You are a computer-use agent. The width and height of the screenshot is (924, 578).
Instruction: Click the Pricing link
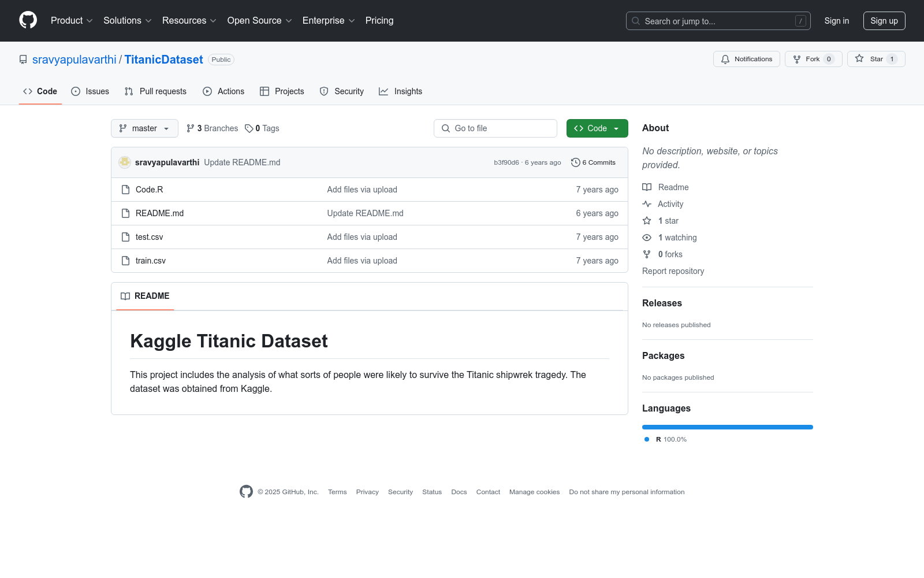(x=379, y=21)
